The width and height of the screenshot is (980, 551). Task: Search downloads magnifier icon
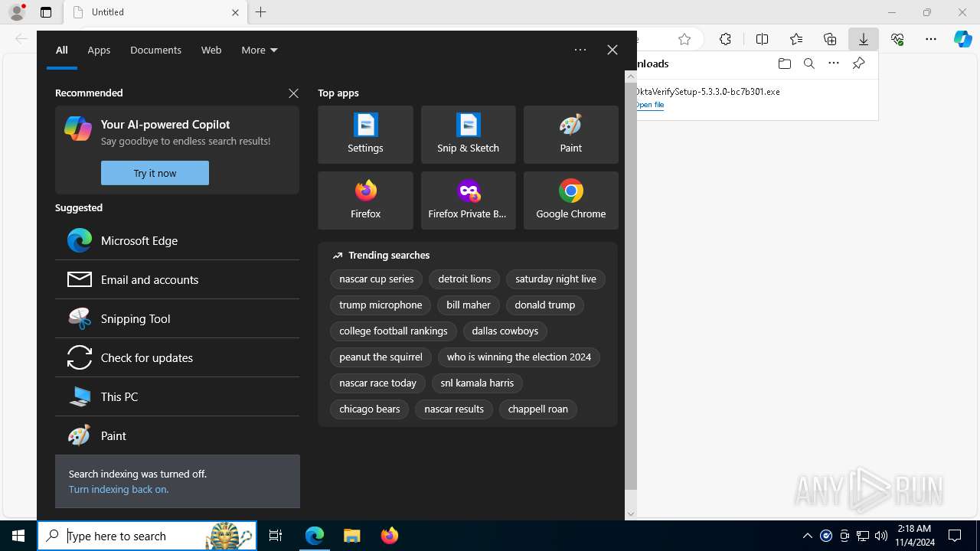tap(808, 64)
